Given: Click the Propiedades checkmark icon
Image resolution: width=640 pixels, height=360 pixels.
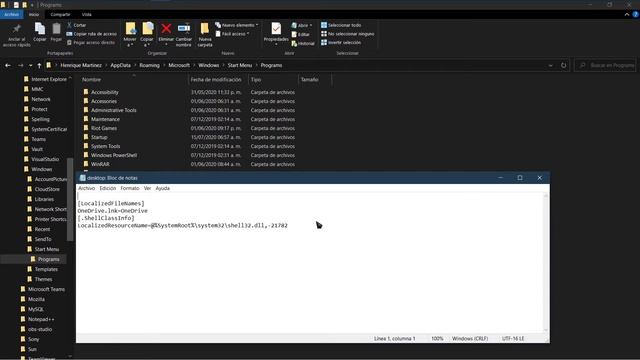Looking at the screenshot, I should click(x=276, y=29).
